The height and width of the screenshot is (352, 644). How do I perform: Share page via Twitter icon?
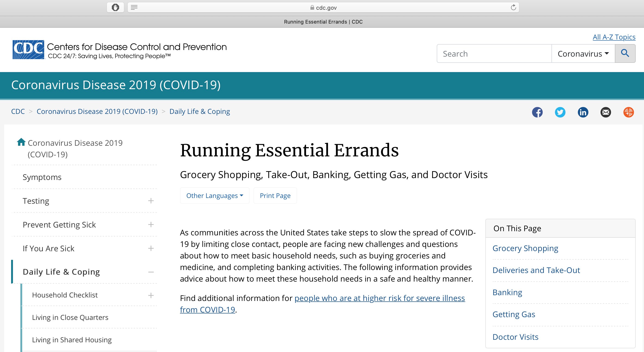560,112
